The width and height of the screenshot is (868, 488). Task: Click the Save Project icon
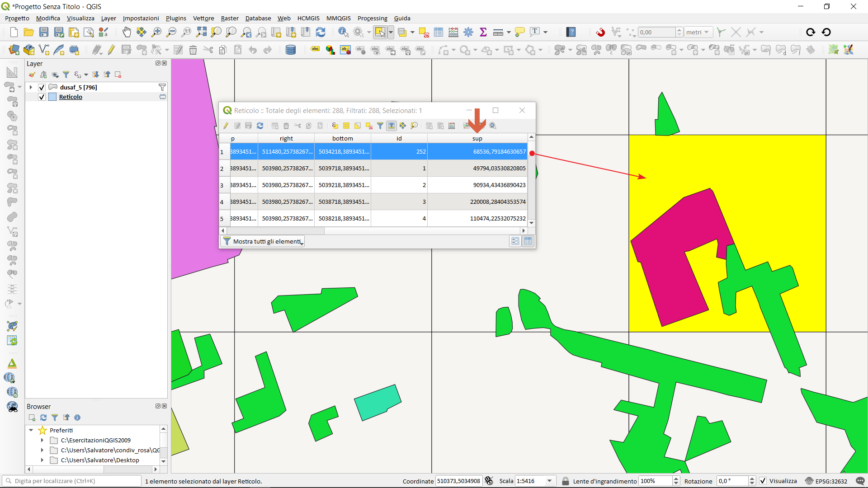pos(44,32)
